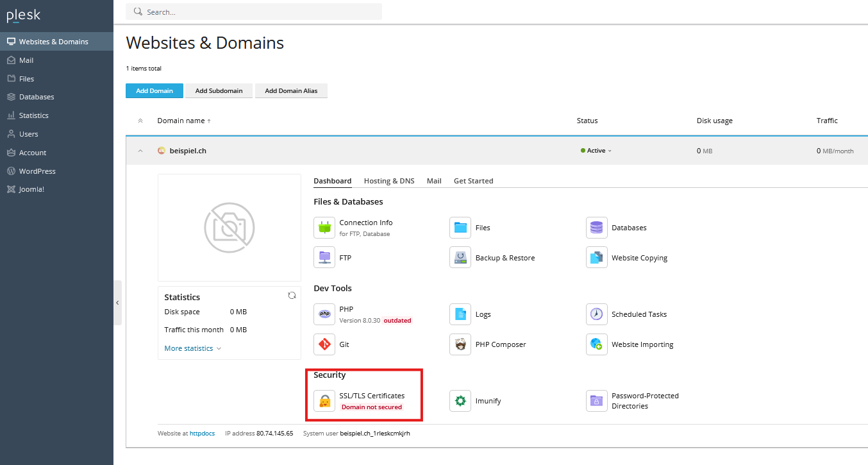Collapse the beispiel.ch domain row
The image size is (868, 465).
click(140, 151)
